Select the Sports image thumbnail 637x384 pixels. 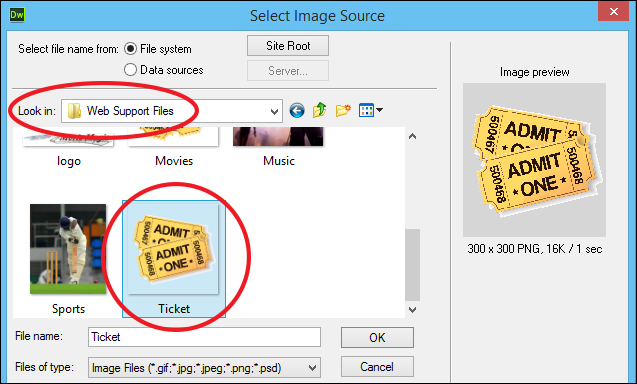point(68,249)
